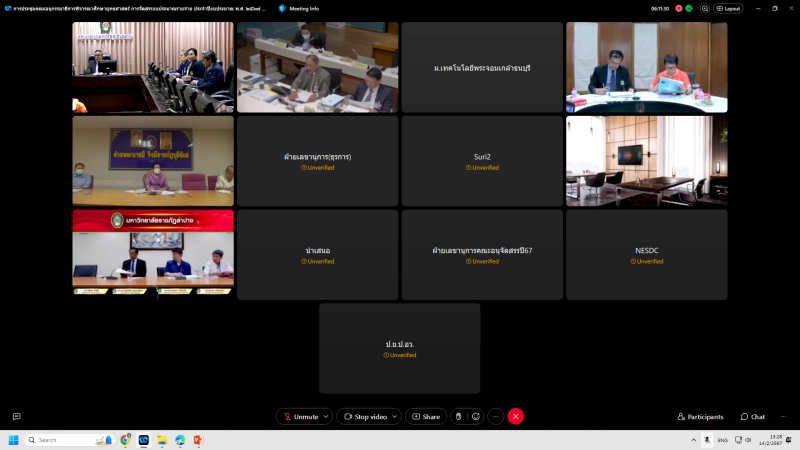
Task: Expand video options arrow beside Stop video
Action: point(394,416)
